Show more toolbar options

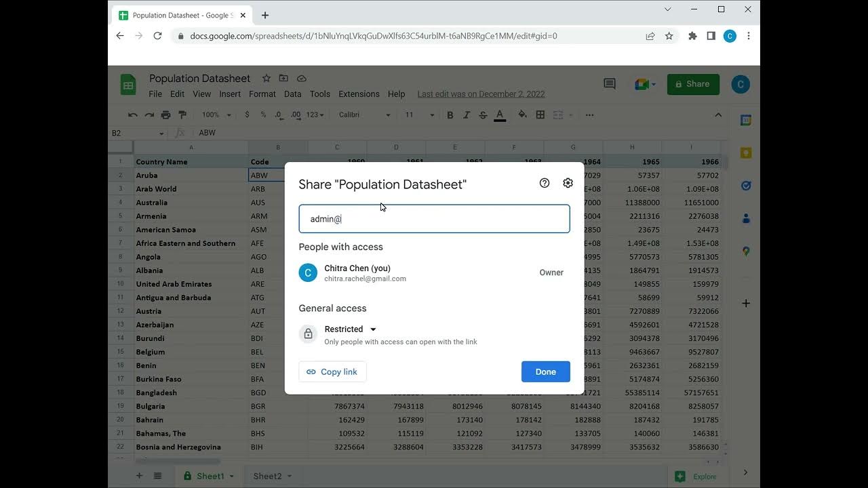pos(589,115)
